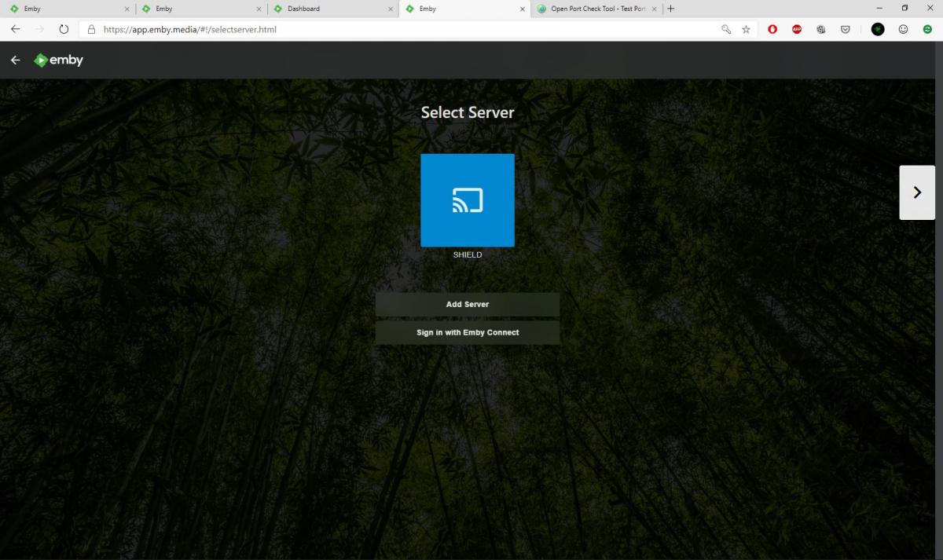Viewport: 943px width, 560px height.
Task: Click browser back arrow button
Action: tap(16, 30)
